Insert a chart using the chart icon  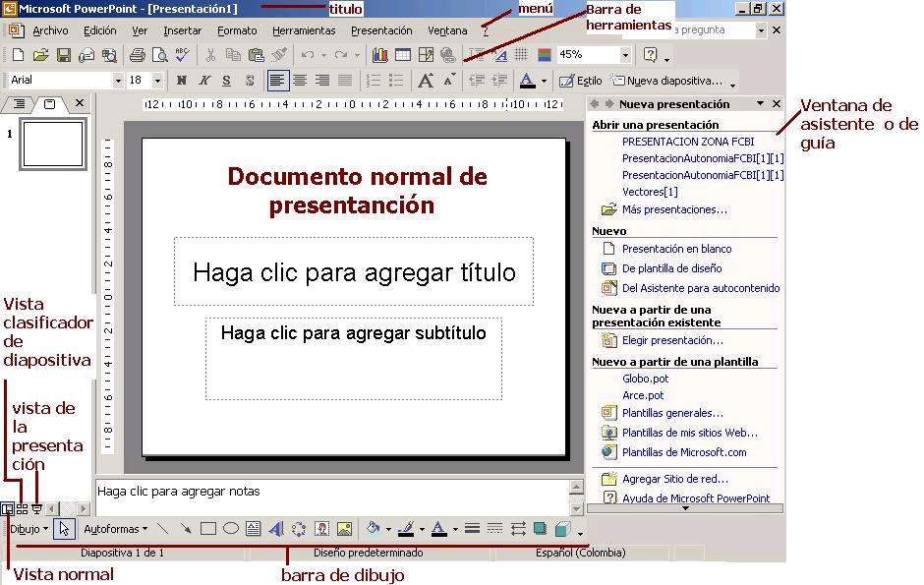coord(381,55)
